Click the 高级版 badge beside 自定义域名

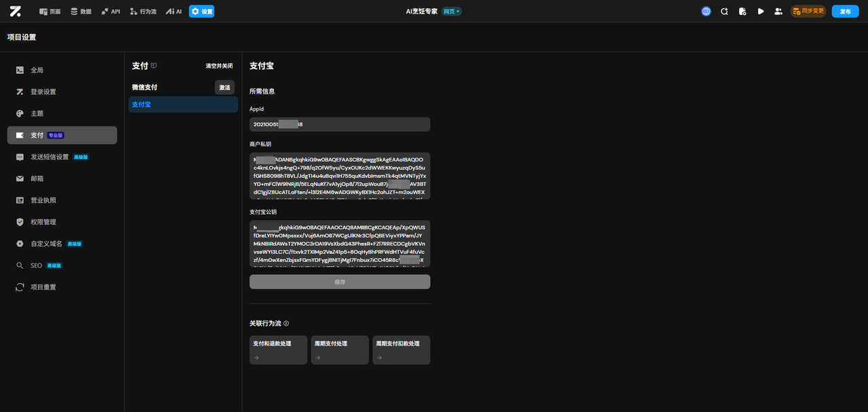pyautogui.click(x=75, y=244)
